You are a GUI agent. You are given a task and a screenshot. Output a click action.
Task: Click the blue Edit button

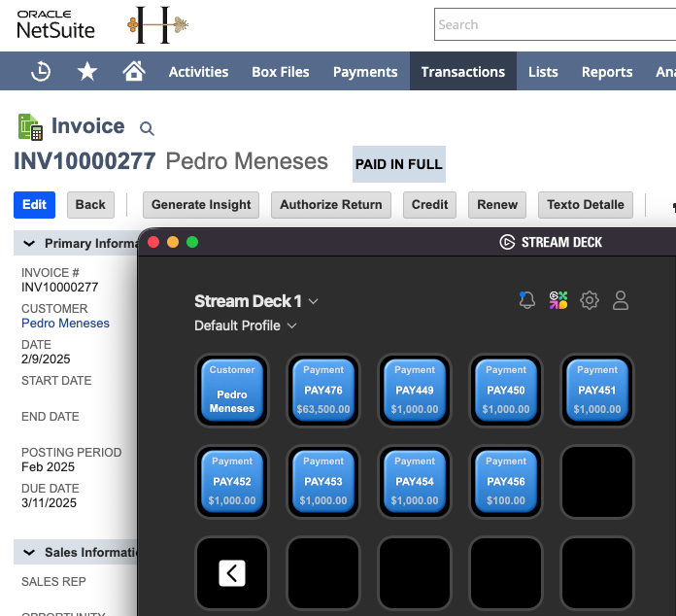coord(35,205)
